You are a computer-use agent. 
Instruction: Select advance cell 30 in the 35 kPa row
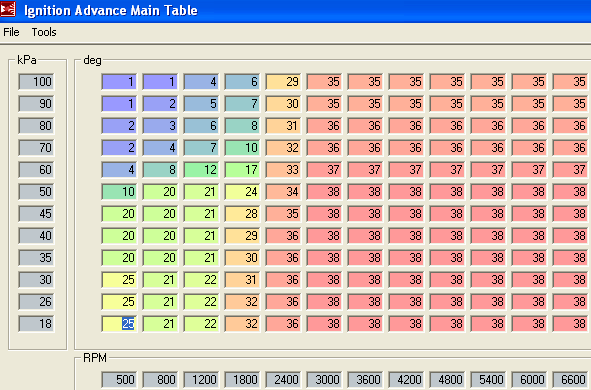(x=242, y=257)
